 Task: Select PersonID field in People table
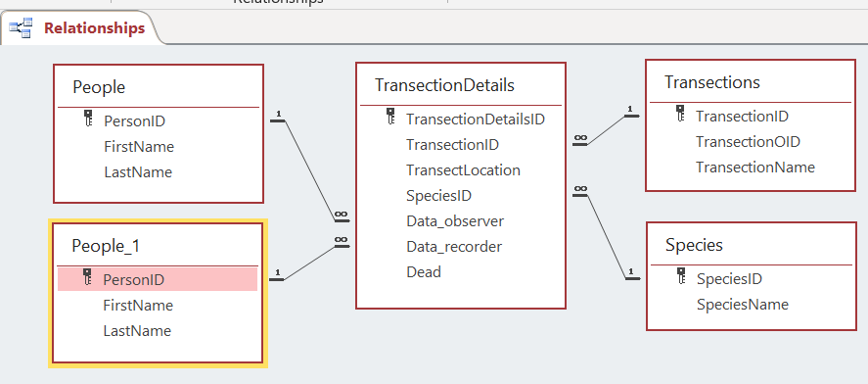[134, 120]
